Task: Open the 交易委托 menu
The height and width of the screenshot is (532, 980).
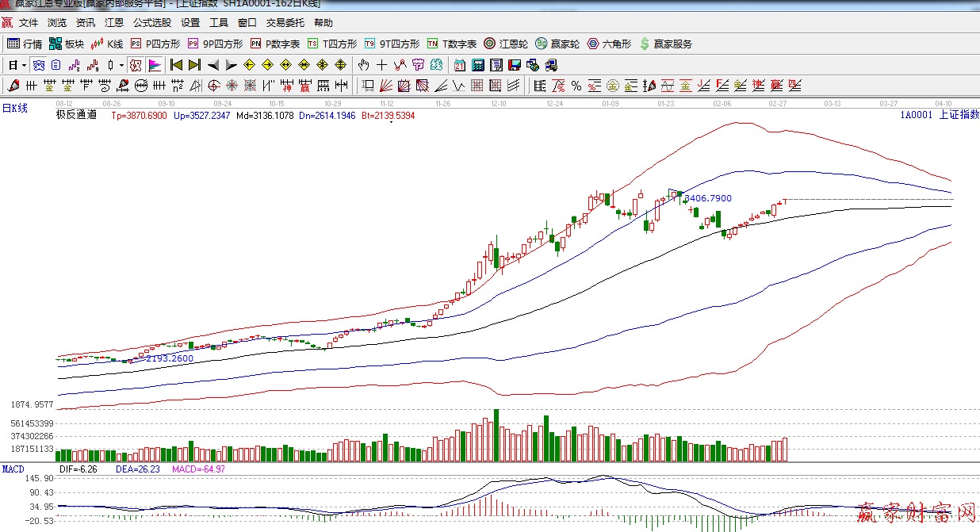Action: 286,23
